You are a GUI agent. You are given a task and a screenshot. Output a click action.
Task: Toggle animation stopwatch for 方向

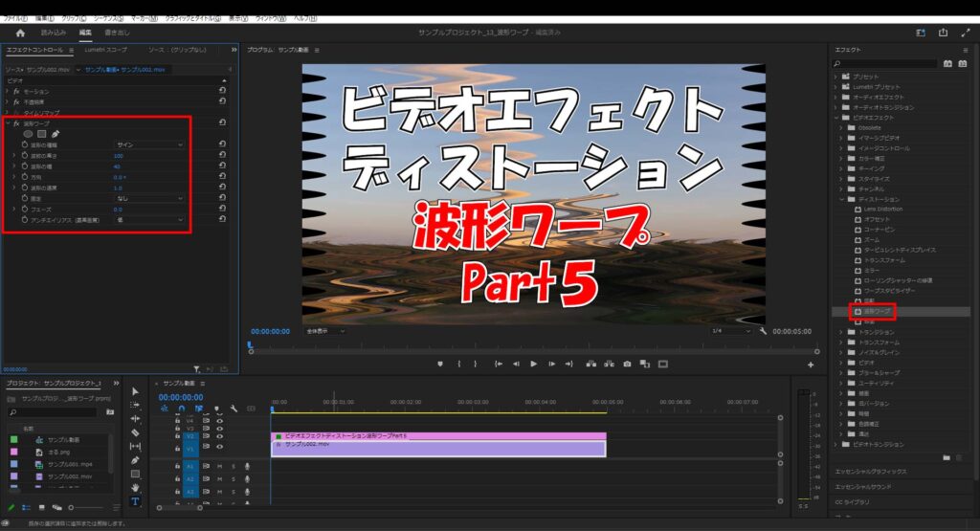24,177
